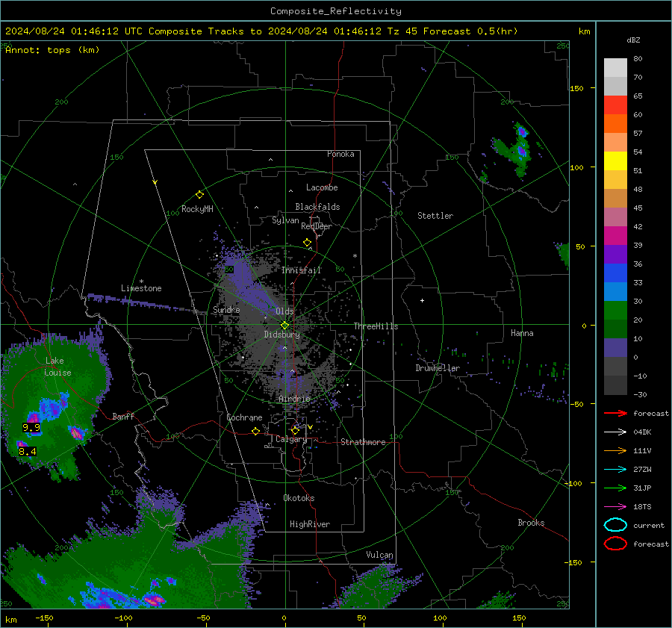Click the light blue swatch between 33 and 30
672x628 pixels.
pyautogui.click(x=615, y=292)
